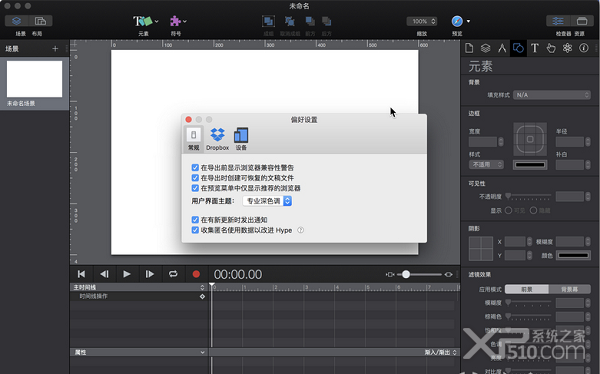The height and width of the screenshot is (374, 600).
Task: Open the 常规 general preferences tab
Action: click(194, 139)
